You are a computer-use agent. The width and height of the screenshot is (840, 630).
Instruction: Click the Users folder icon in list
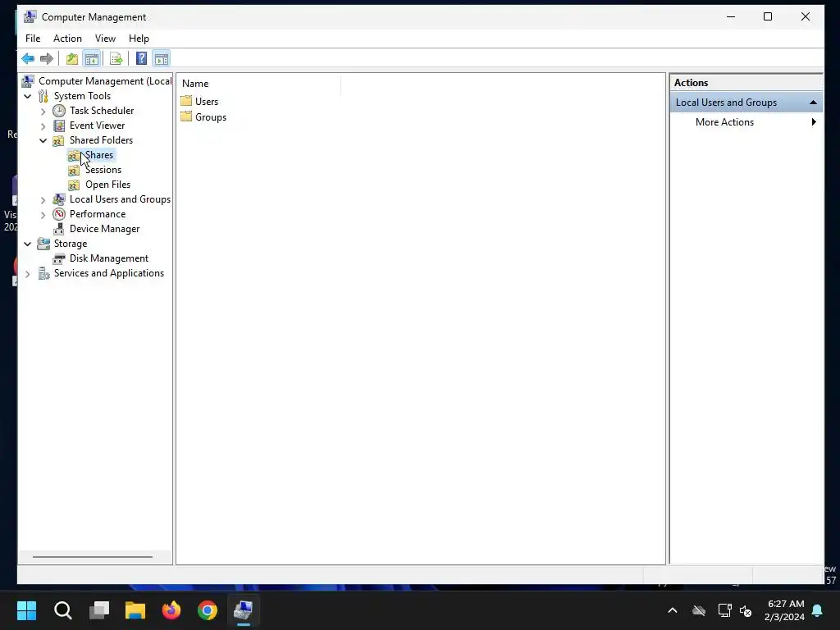(186, 101)
